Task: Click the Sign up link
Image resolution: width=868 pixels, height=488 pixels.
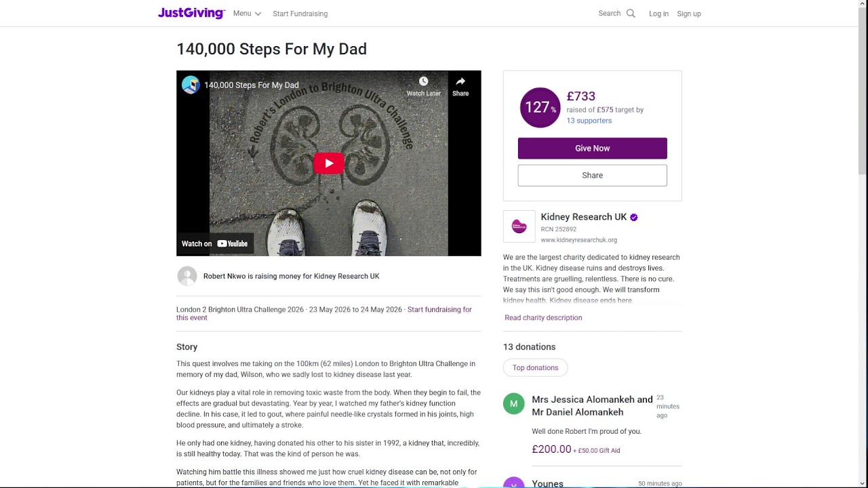Action: [689, 14]
